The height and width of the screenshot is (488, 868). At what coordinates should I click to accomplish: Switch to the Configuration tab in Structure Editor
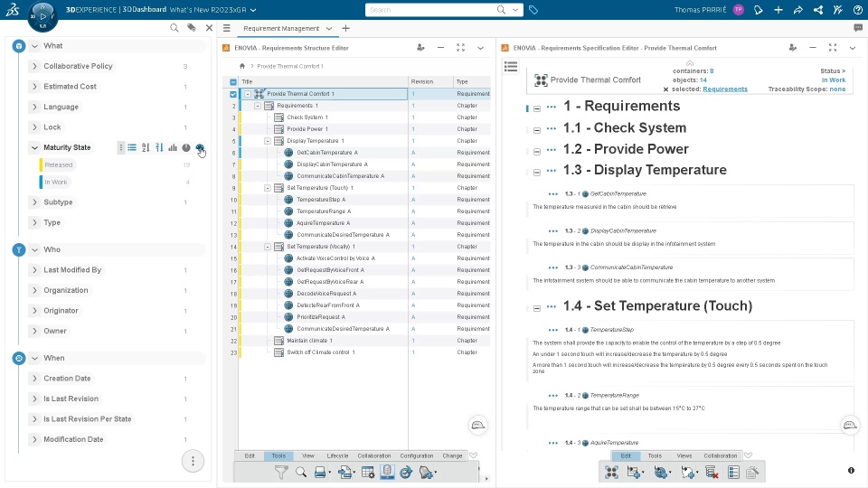pyautogui.click(x=416, y=455)
